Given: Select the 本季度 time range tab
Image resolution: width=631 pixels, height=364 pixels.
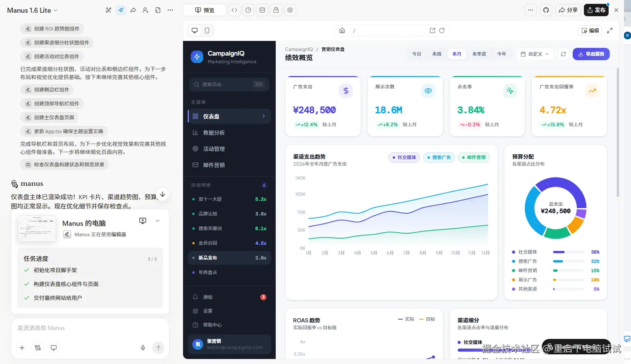Looking at the screenshot, I should [479, 54].
